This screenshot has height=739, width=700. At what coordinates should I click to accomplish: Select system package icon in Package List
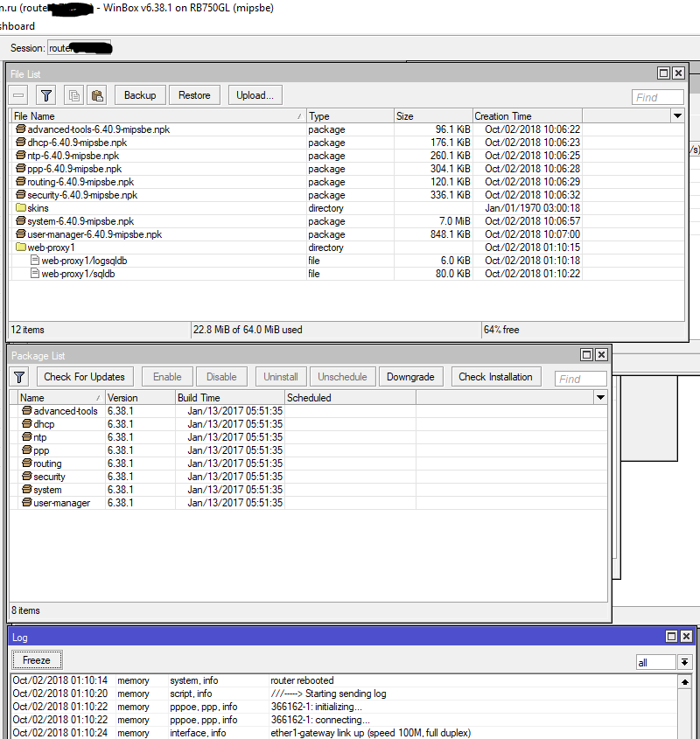coord(27,490)
